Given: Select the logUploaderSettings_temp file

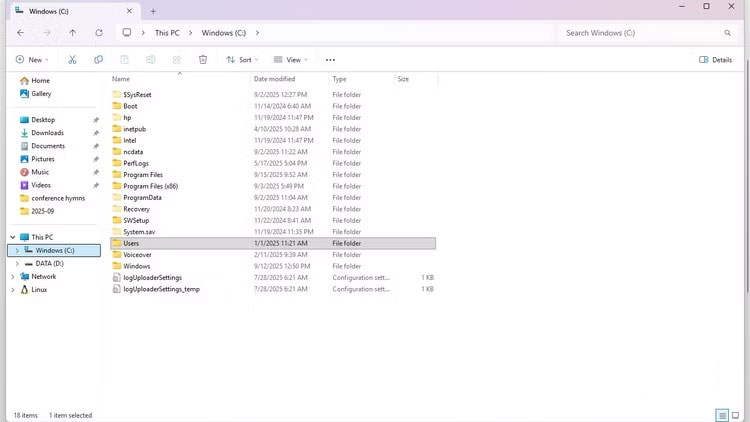Looking at the screenshot, I should tap(161, 289).
